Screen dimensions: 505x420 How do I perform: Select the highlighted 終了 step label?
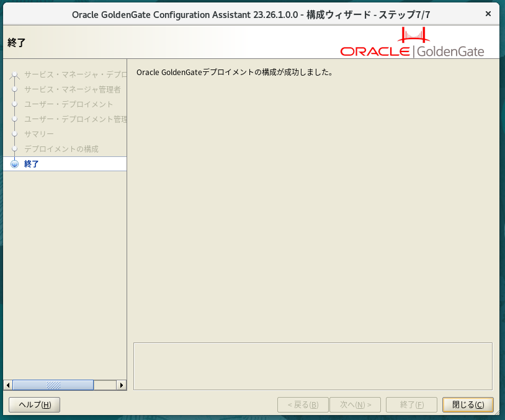pyautogui.click(x=32, y=164)
